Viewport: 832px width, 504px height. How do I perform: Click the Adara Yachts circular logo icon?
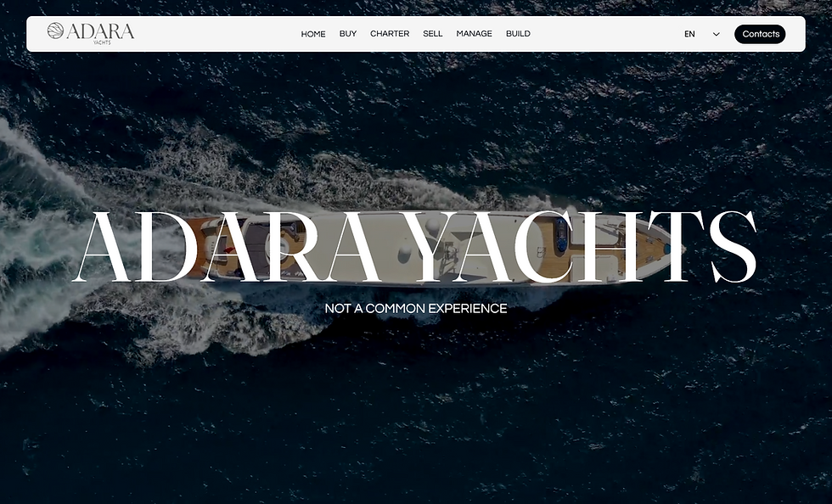(56, 31)
